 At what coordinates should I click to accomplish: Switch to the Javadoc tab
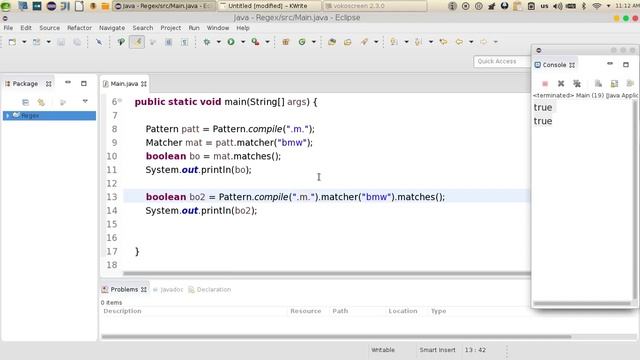click(168, 289)
